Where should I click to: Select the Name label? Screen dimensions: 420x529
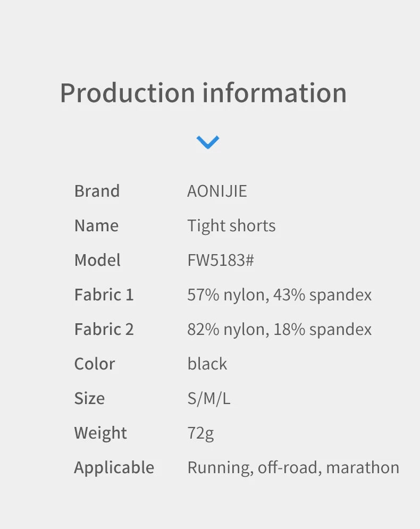click(x=96, y=225)
